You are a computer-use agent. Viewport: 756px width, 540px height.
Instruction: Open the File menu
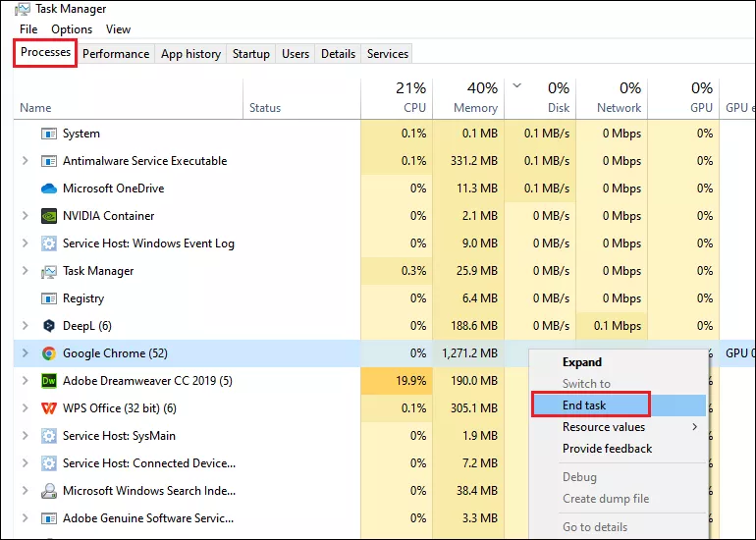click(28, 29)
